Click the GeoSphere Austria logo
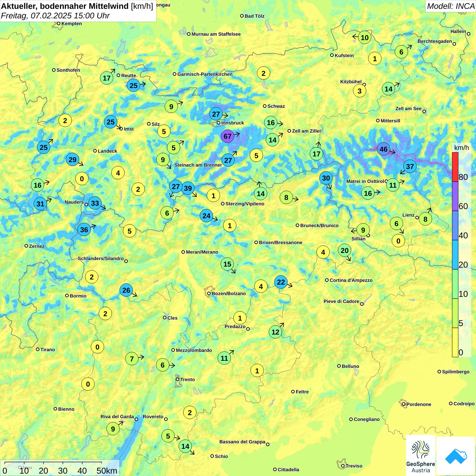The image size is (476, 476). [x=421, y=455]
